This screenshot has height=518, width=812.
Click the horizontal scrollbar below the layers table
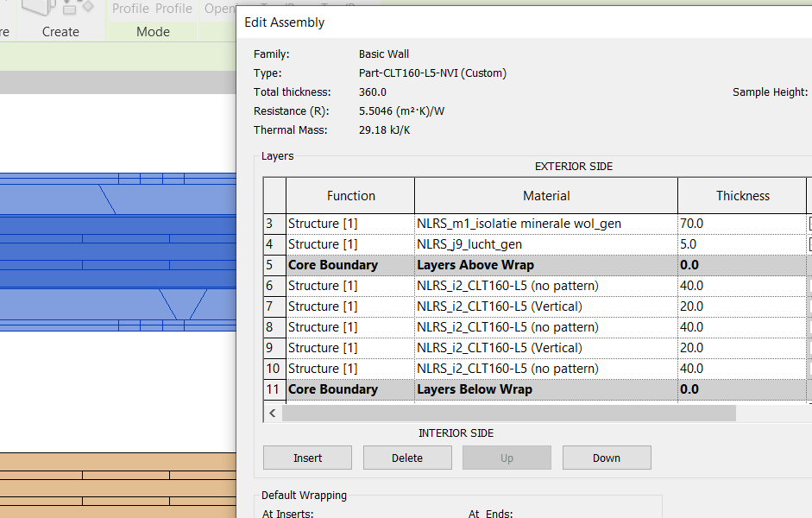point(509,413)
